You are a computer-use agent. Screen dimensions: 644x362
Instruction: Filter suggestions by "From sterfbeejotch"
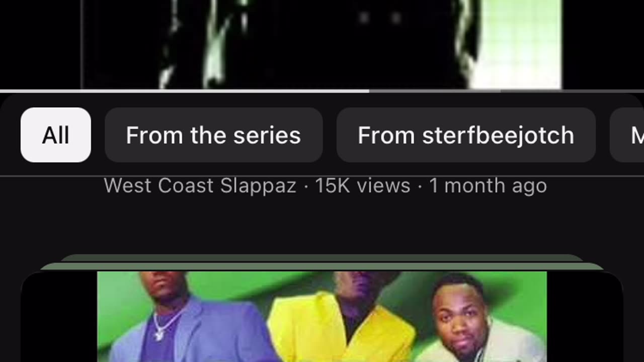[466, 135]
